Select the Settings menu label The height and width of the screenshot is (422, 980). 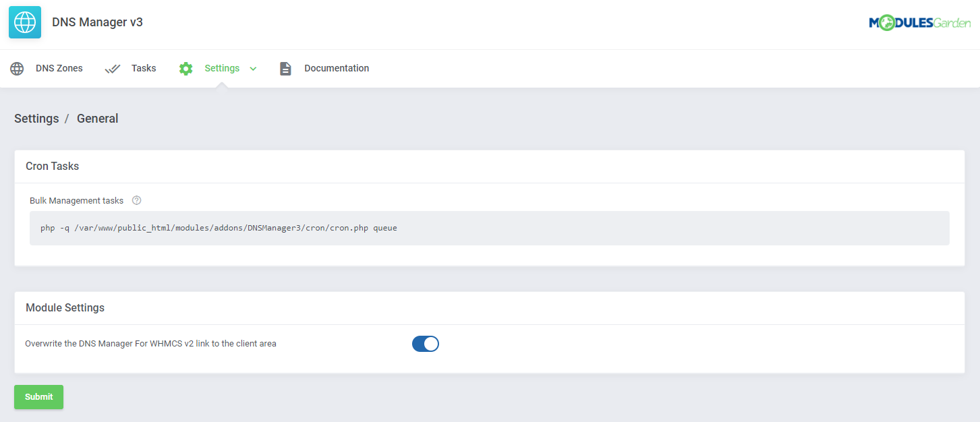point(222,68)
